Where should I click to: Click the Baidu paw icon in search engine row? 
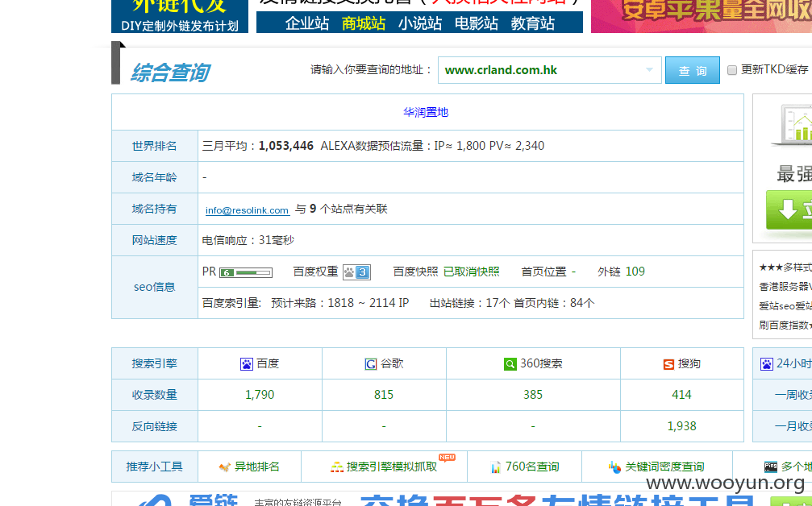247,364
